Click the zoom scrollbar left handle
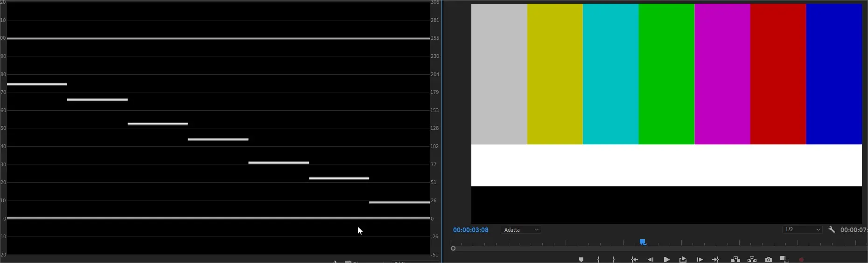868x263 pixels. 453,249
